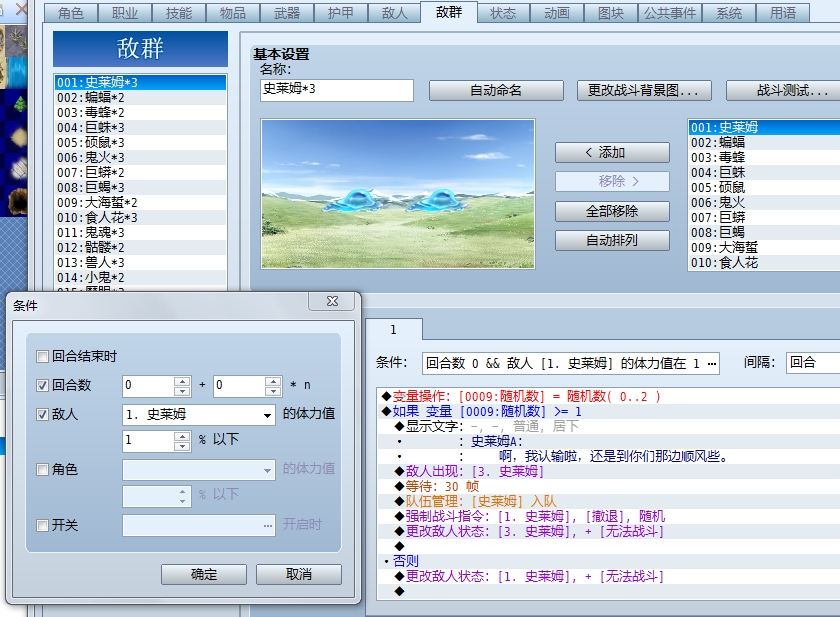Switch to the 敌人 tab

395,13
